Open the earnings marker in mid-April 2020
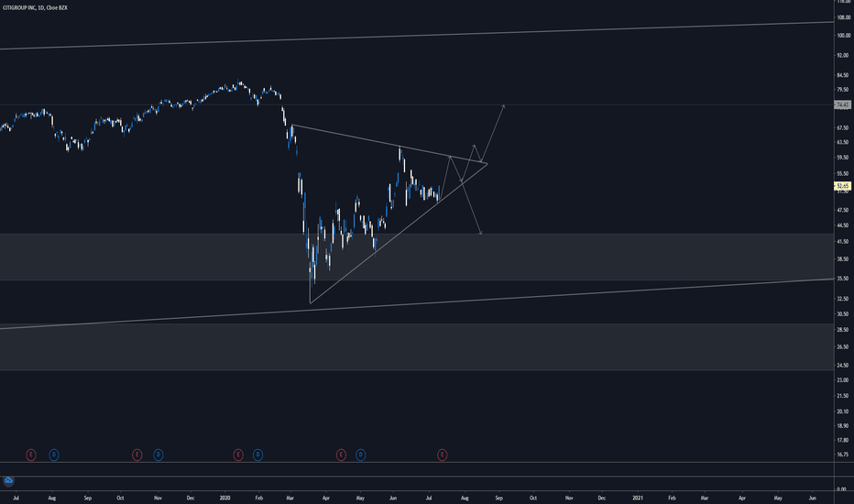The image size is (854, 504). click(x=341, y=455)
